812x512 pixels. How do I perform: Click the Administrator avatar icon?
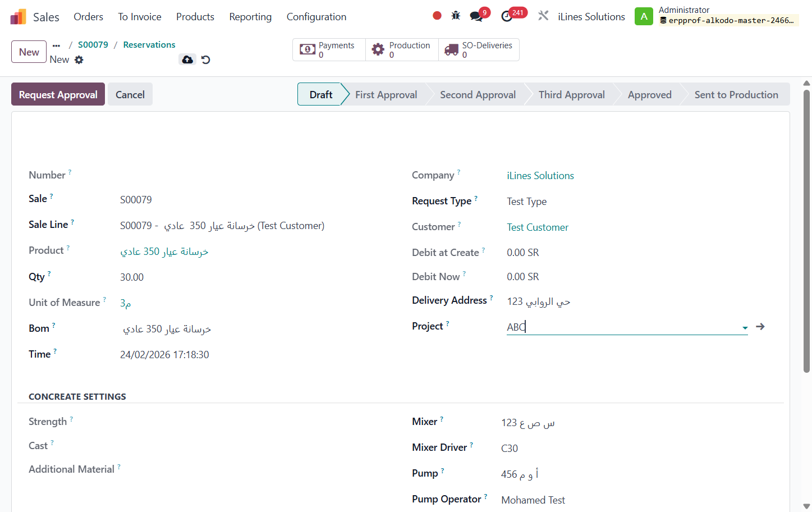point(644,16)
